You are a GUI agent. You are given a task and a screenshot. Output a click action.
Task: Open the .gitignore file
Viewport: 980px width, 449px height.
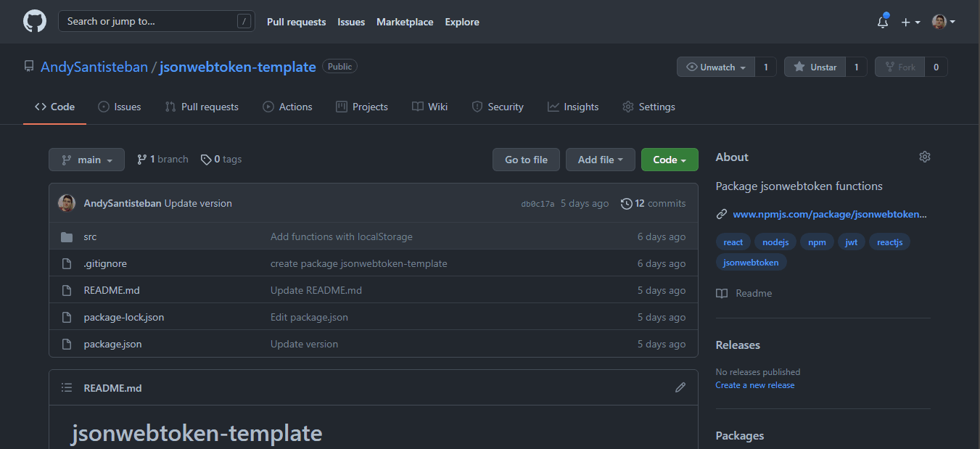click(105, 263)
